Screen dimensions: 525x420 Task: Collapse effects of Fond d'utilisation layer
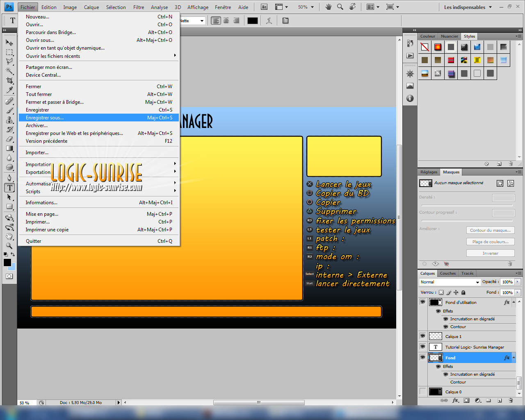(513, 302)
